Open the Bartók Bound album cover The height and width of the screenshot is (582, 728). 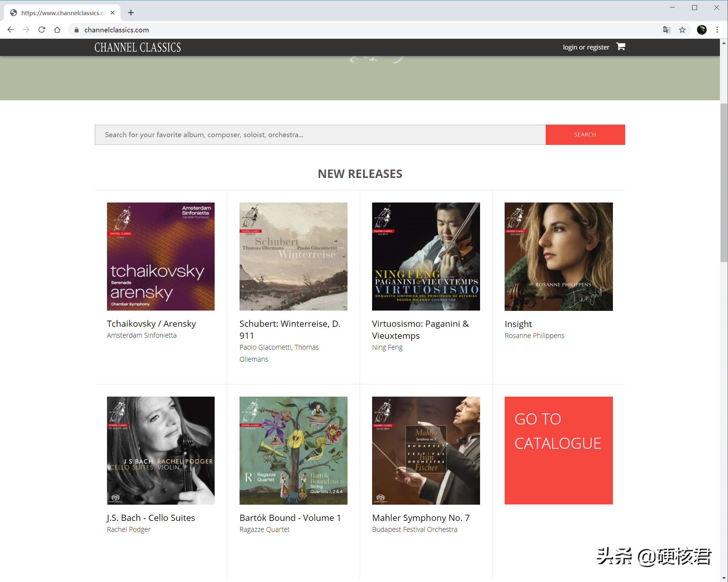[x=294, y=451]
